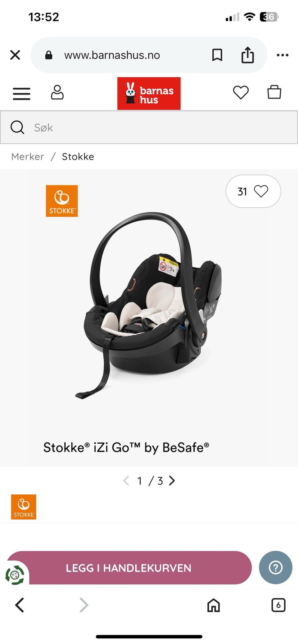Toggle favorite with the 31 heart button
The width and height of the screenshot is (298, 644).
coord(253,191)
